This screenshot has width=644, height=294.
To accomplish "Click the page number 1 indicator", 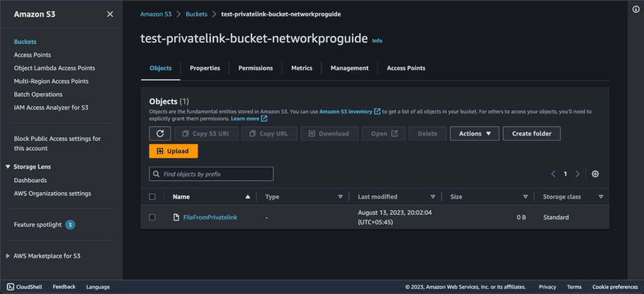I will point(565,174).
